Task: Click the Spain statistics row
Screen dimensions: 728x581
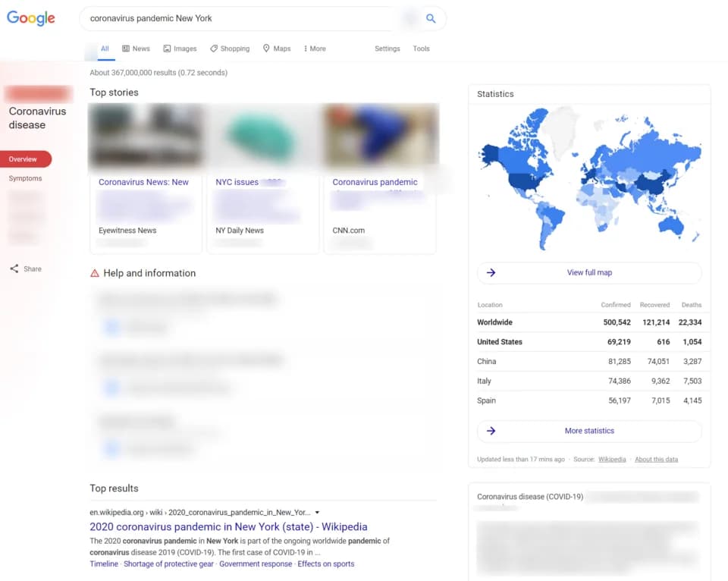Action: [x=590, y=400]
